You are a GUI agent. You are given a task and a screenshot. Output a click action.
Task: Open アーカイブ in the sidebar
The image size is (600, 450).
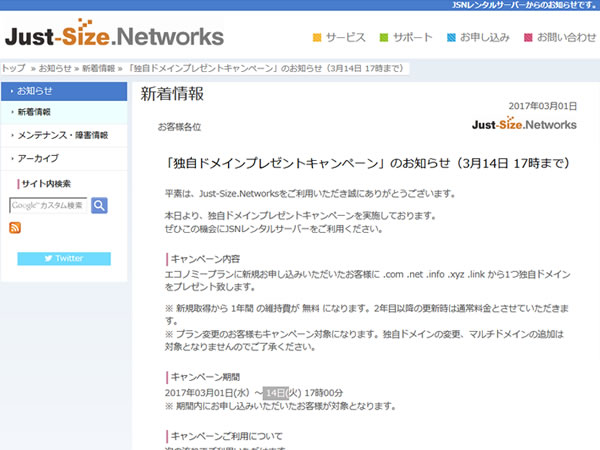pos(64,158)
